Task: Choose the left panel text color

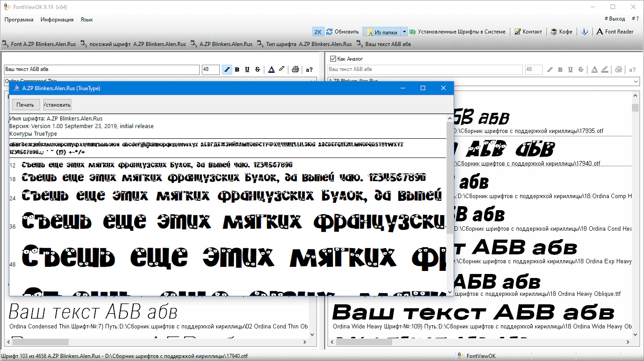Action: point(271,70)
